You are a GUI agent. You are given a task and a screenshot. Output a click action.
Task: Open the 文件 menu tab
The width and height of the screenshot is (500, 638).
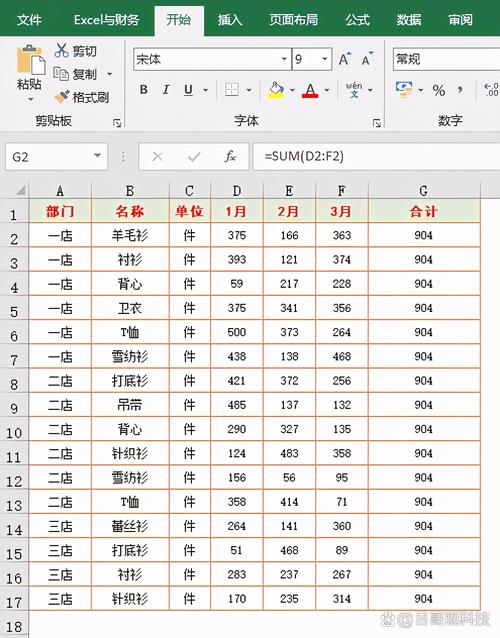(29, 19)
